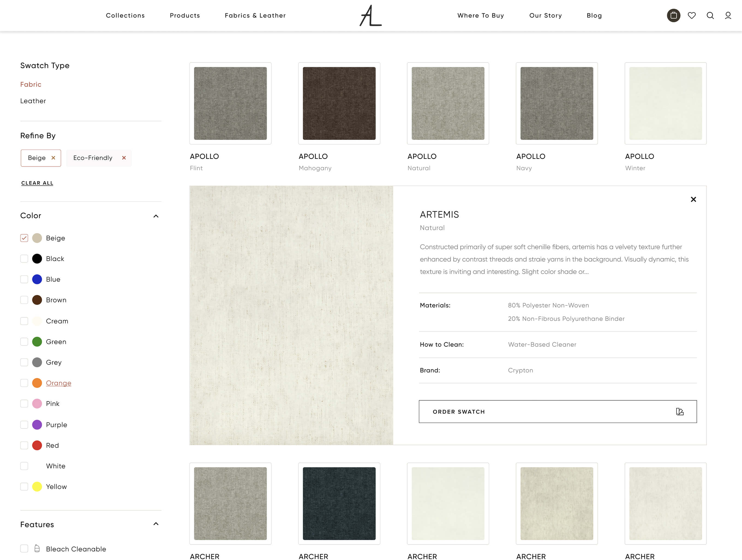Check the Grey color checkbox
Screen dimensions: 742x560
tap(24, 362)
